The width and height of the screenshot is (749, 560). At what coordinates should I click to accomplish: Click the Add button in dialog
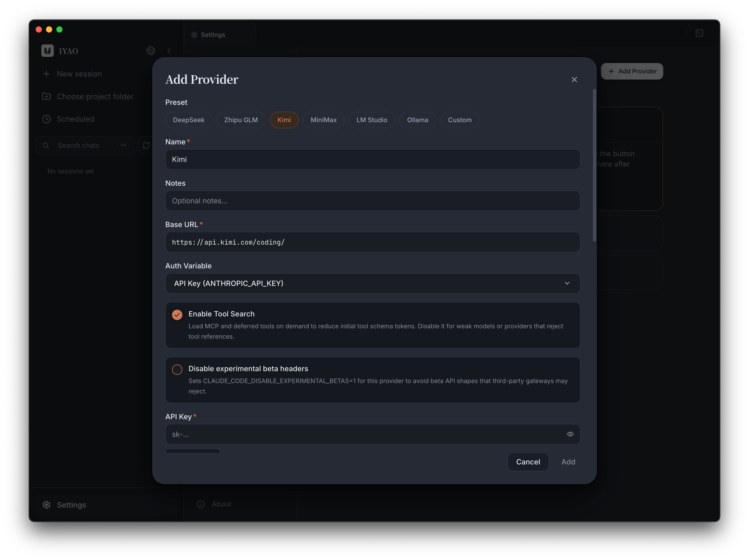tap(568, 462)
